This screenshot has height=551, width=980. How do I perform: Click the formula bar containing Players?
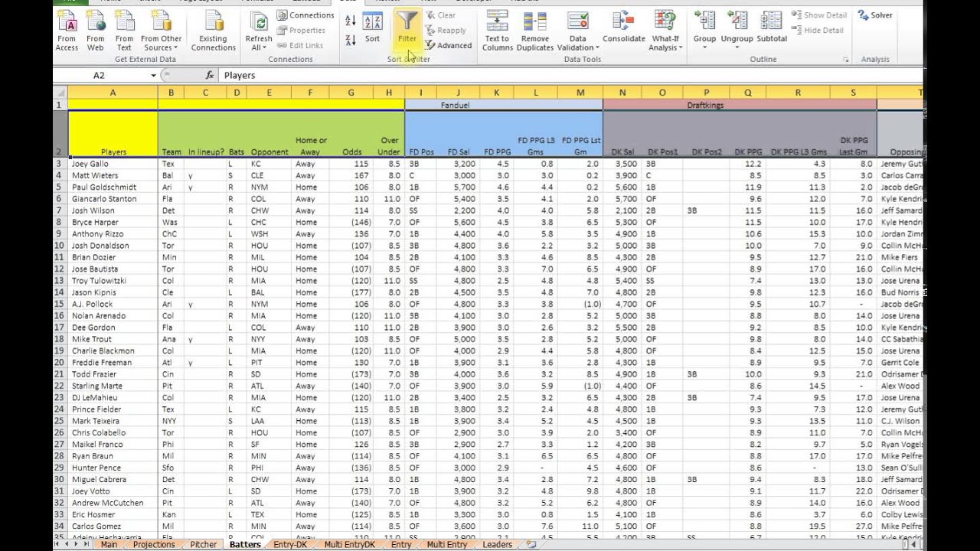tap(570, 75)
